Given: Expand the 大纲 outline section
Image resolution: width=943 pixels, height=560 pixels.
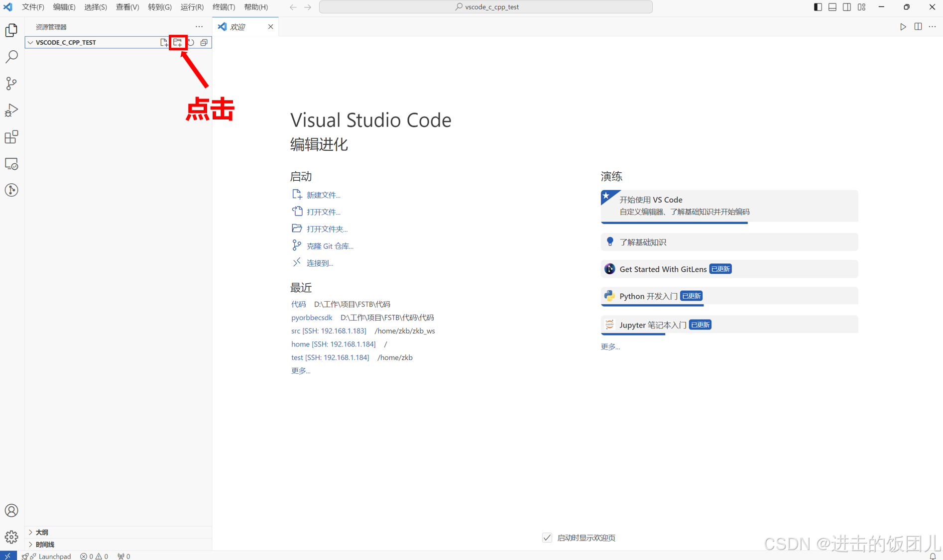Looking at the screenshot, I should pyautogui.click(x=42, y=532).
